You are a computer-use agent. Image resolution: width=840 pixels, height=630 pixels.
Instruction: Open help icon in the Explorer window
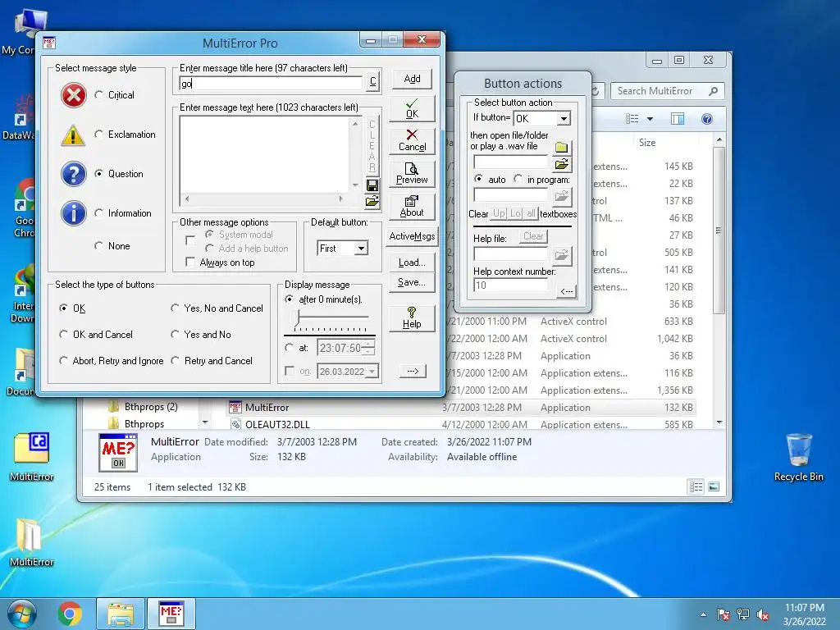(x=706, y=119)
